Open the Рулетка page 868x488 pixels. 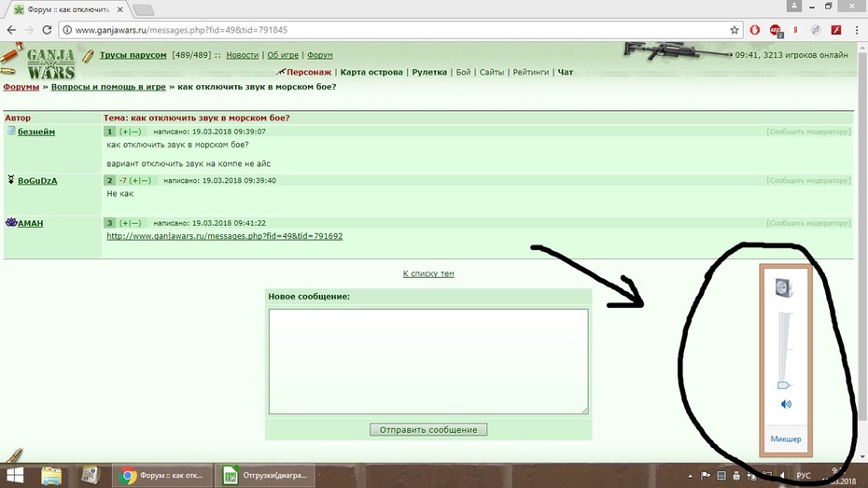click(x=429, y=72)
